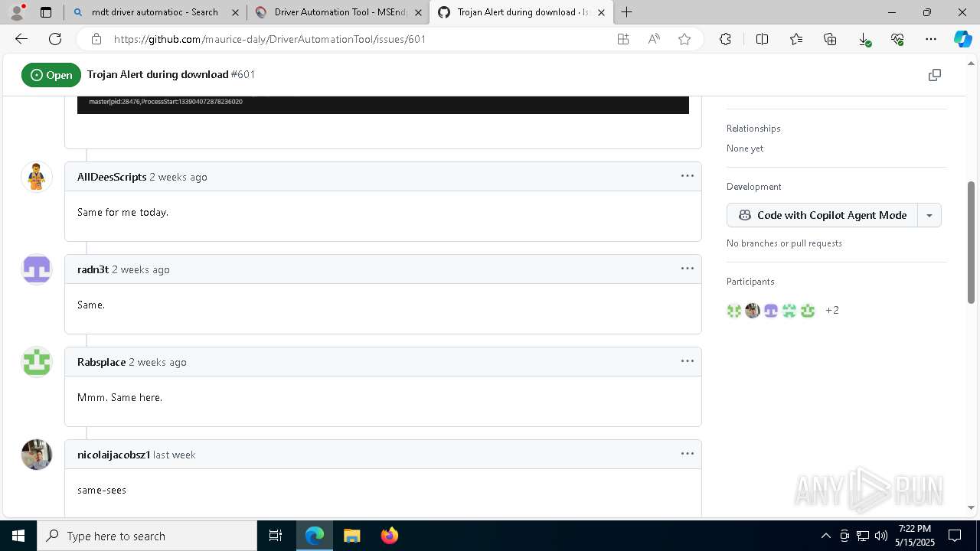The height and width of the screenshot is (551, 980).
Task: Click Code with Copilot Agent Mode button
Action: [x=822, y=215]
